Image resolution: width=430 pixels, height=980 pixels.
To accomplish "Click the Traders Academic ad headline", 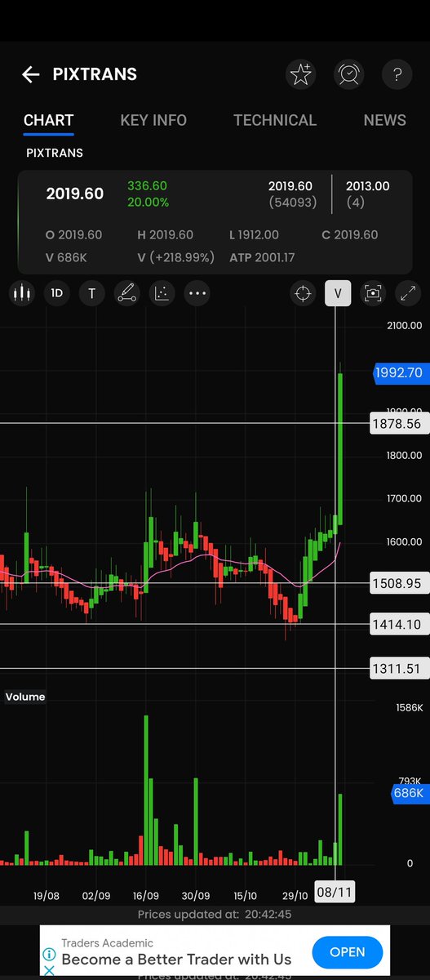I will pyautogui.click(x=107, y=943).
